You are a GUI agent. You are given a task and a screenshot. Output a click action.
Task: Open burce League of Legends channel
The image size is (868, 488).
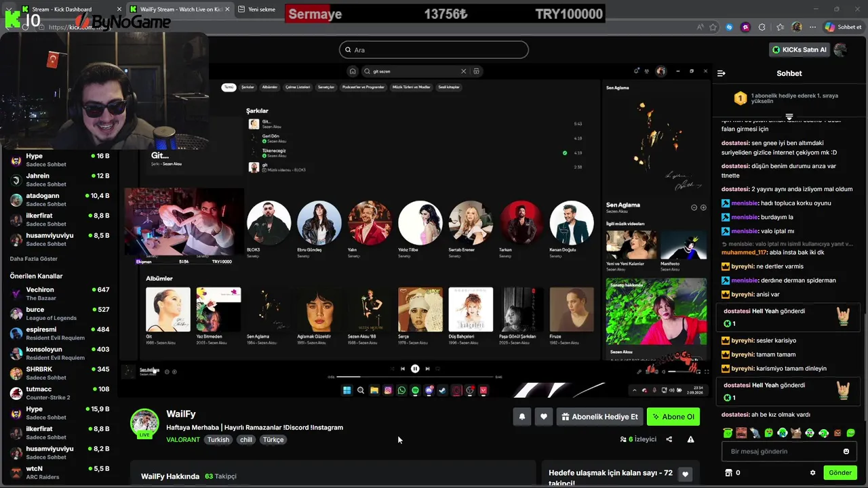click(x=60, y=313)
